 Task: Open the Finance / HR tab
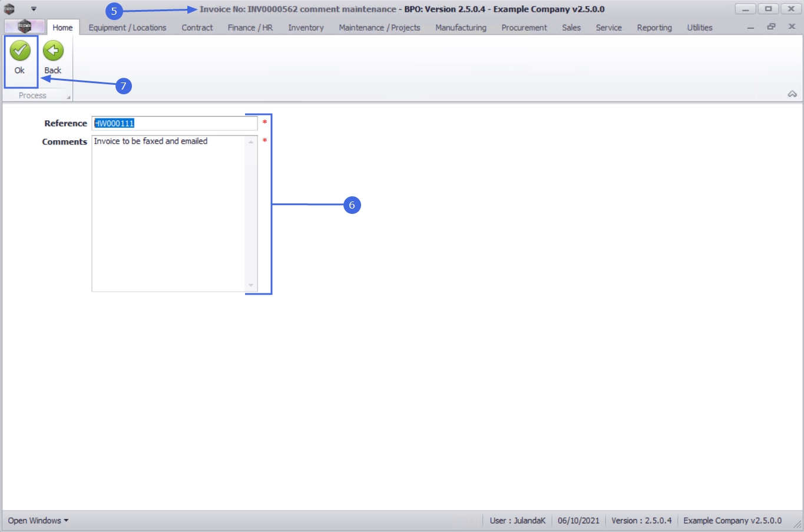click(x=250, y=28)
